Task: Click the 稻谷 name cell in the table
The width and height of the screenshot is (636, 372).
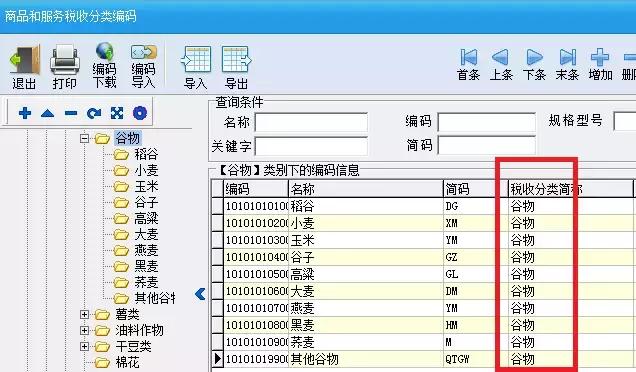Action: (x=366, y=206)
